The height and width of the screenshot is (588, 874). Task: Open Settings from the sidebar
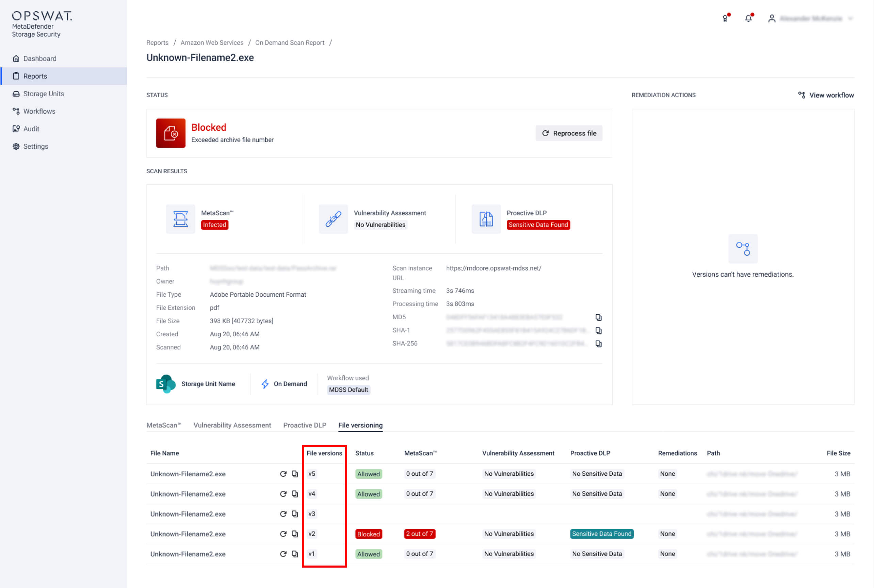[x=36, y=146]
